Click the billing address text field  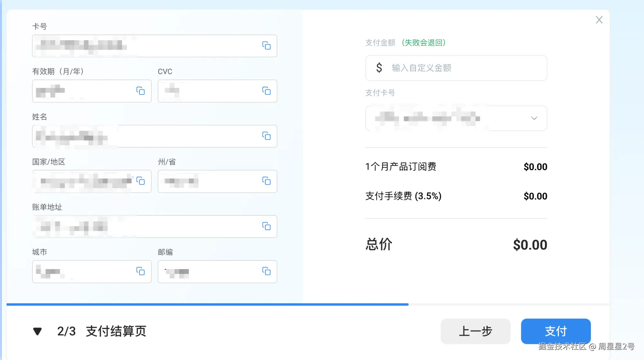[145, 226]
